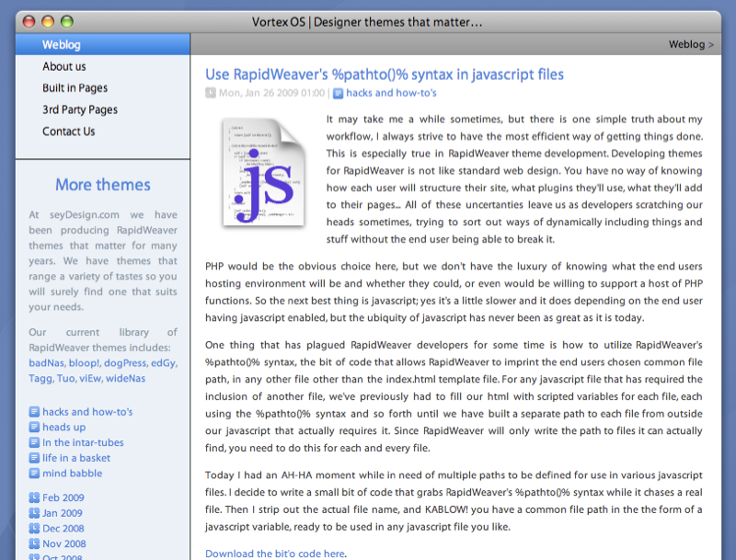This screenshot has height=560, width=736.
Task: Open the About us page
Action: click(64, 66)
